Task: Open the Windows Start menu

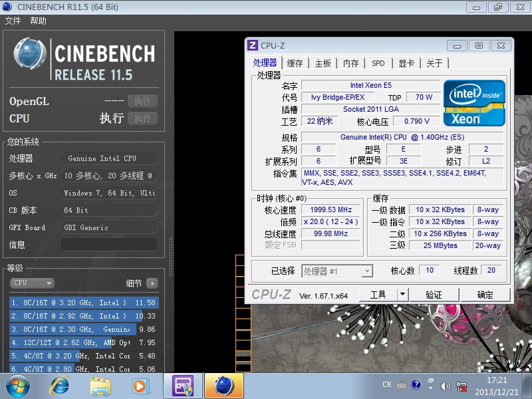Action: tap(18, 386)
